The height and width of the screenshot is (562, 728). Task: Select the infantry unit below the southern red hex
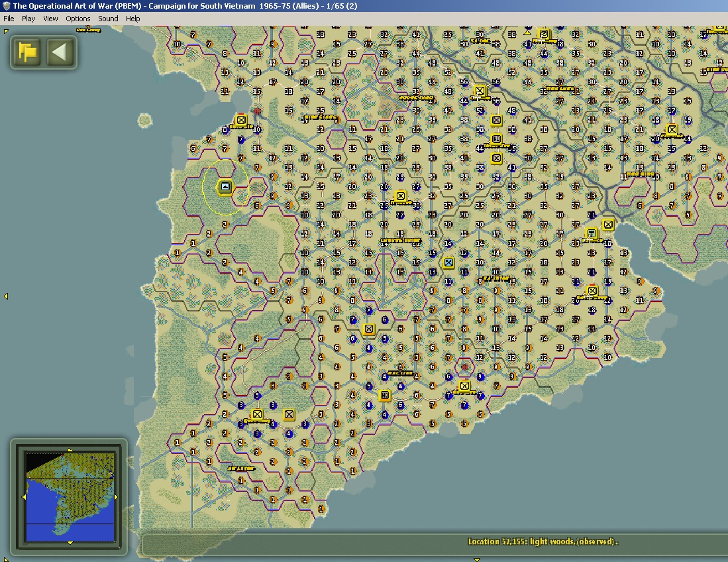[x=464, y=386]
